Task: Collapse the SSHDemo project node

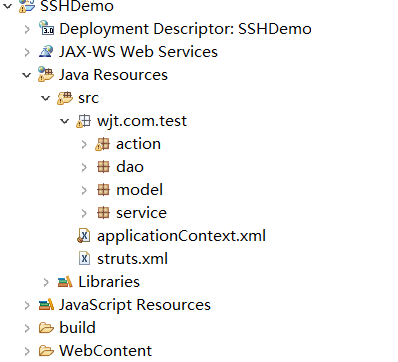Action: pyautogui.click(x=8, y=6)
